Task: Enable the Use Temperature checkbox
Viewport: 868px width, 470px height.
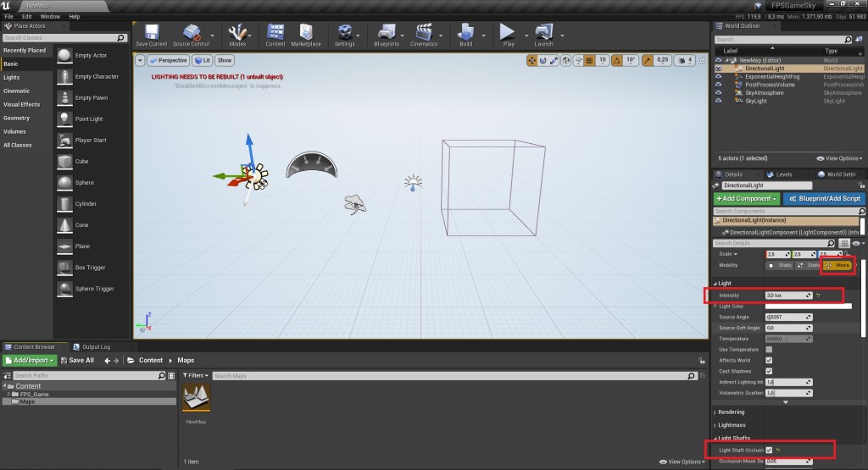Action: click(x=769, y=349)
